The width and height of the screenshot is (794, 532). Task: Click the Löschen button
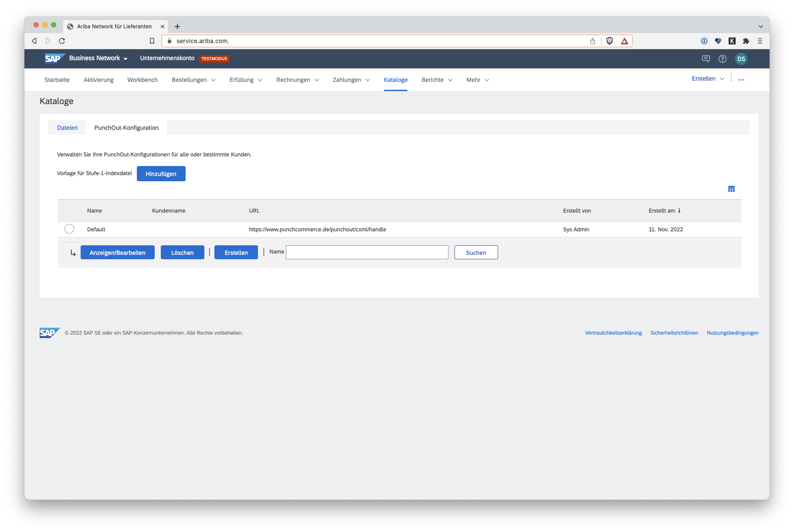tap(183, 253)
